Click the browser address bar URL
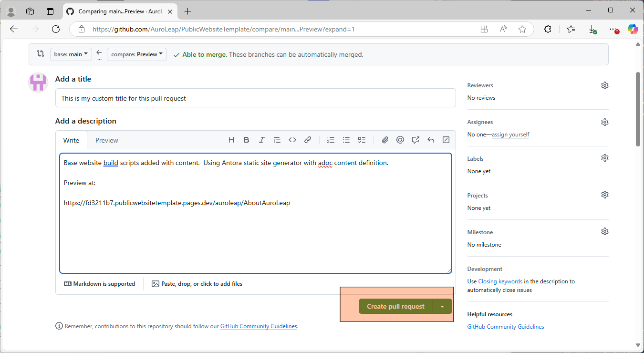 click(x=223, y=29)
